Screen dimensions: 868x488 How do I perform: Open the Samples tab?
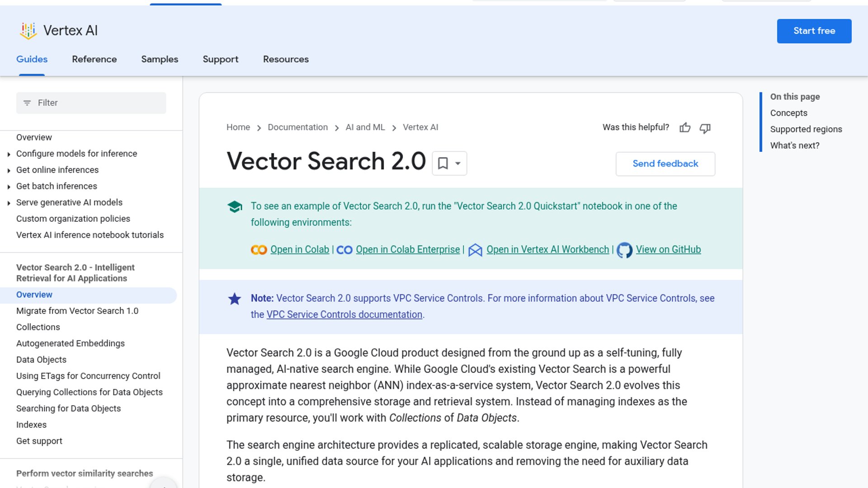click(160, 59)
